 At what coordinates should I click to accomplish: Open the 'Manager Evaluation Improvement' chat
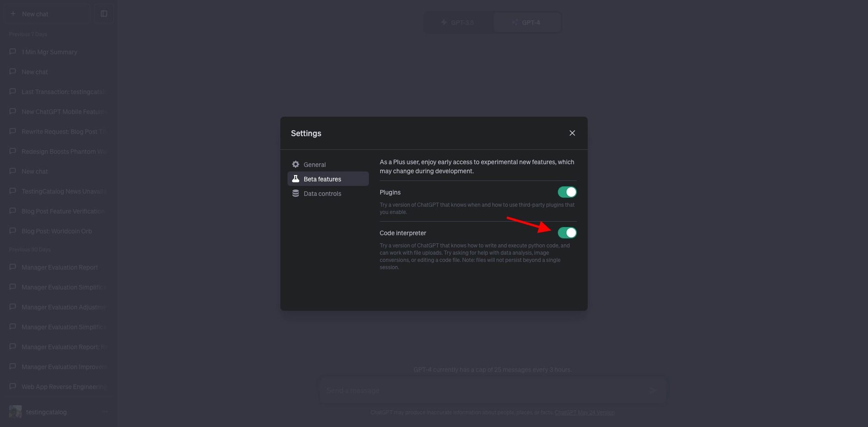pyautogui.click(x=59, y=367)
